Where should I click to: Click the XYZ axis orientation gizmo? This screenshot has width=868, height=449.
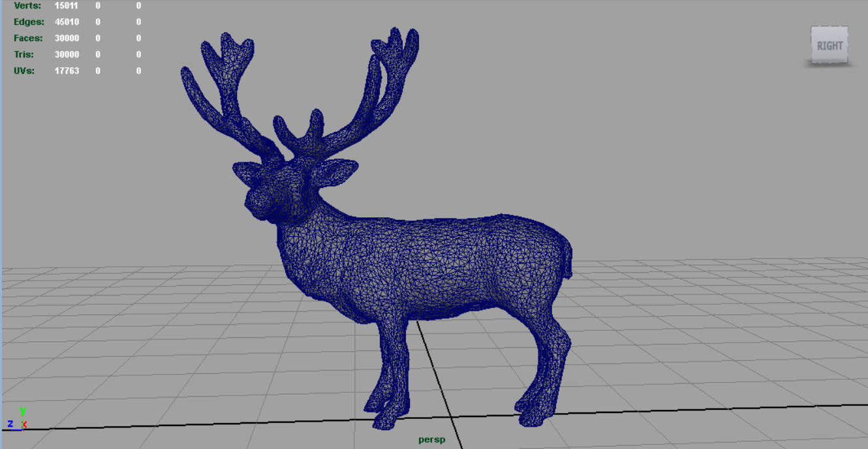18,418
